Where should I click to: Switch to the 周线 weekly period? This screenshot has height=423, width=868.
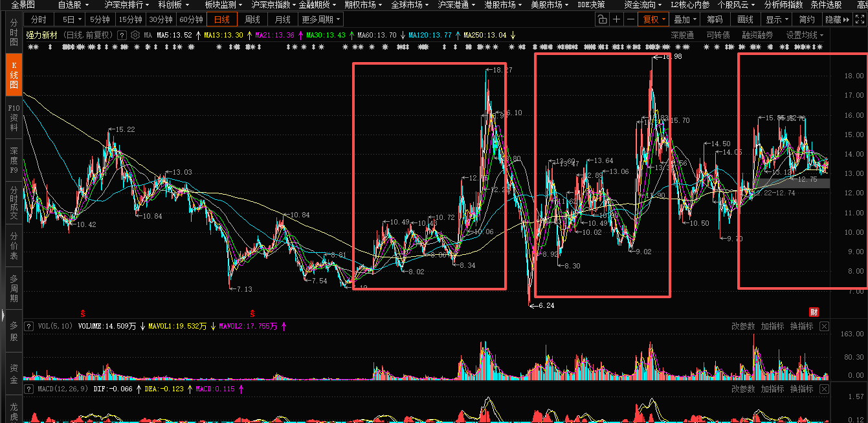point(252,19)
